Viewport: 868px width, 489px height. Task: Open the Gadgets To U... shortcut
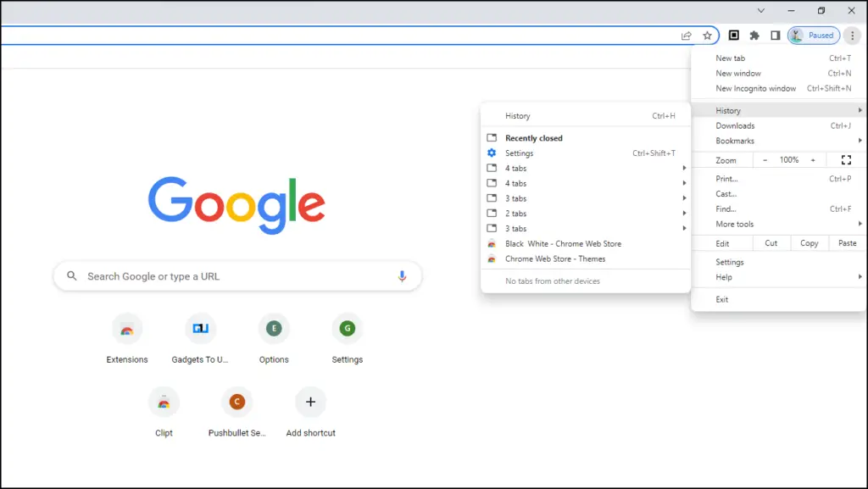coord(200,338)
